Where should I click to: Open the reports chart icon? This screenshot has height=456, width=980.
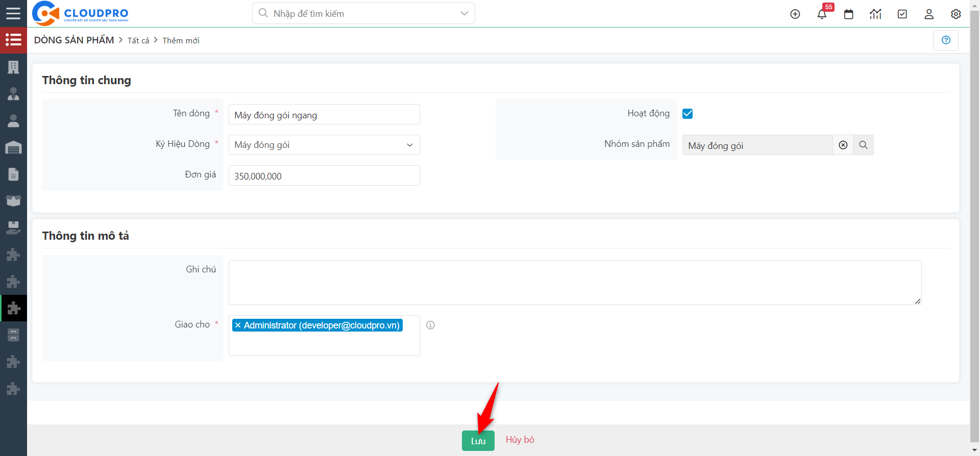click(x=875, y=14)
